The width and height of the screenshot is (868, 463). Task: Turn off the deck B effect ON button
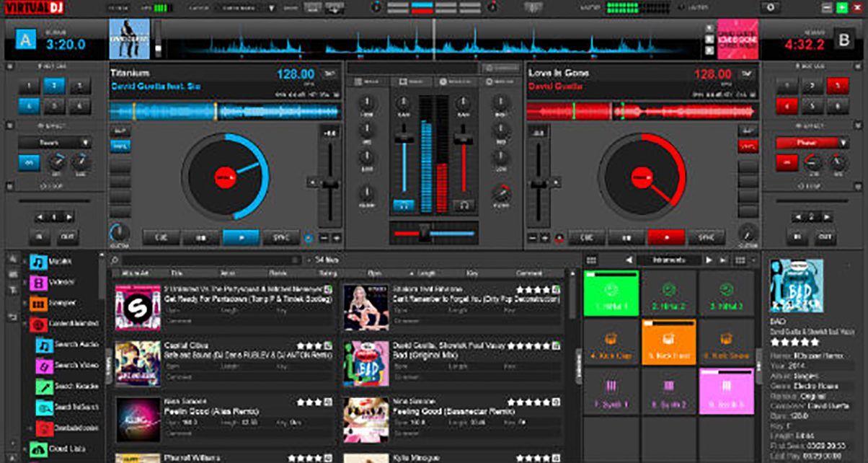787,163
